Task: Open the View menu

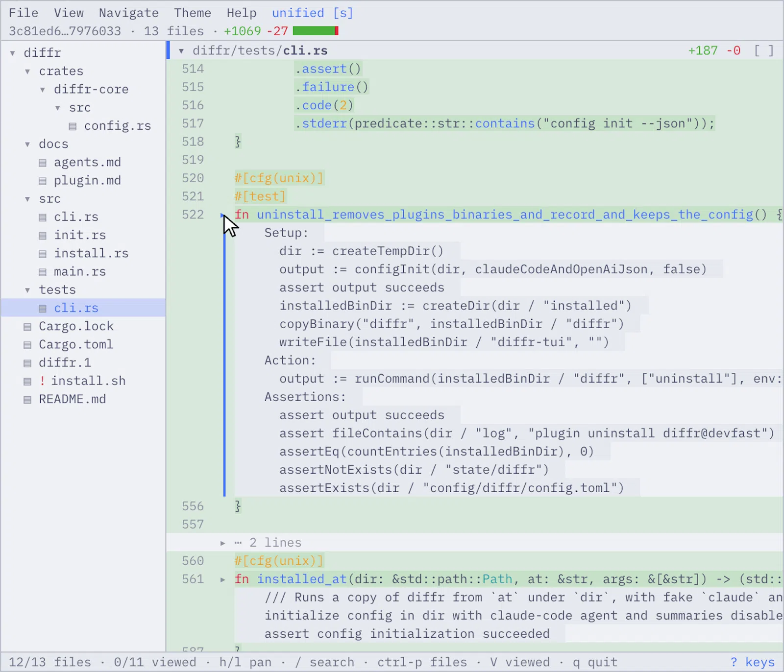Action: [x=69, y=13]
